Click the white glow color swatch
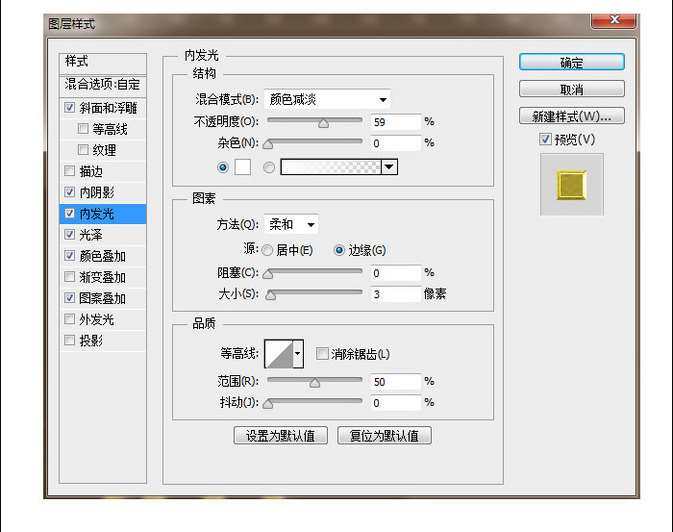 [243, 167]
